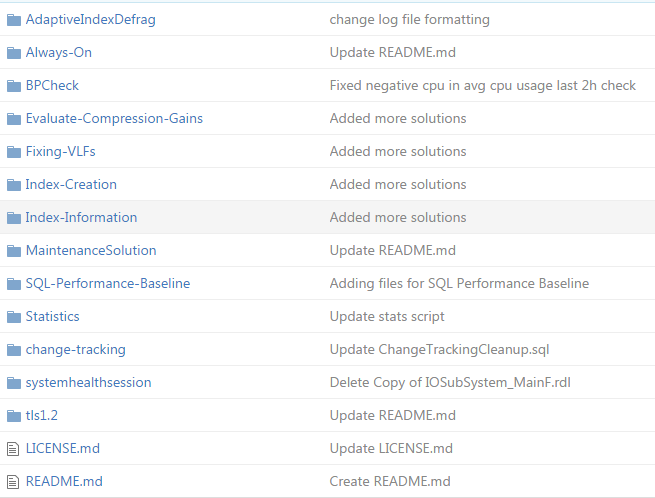Go into the systemhealthsession folder

point(88,383)
